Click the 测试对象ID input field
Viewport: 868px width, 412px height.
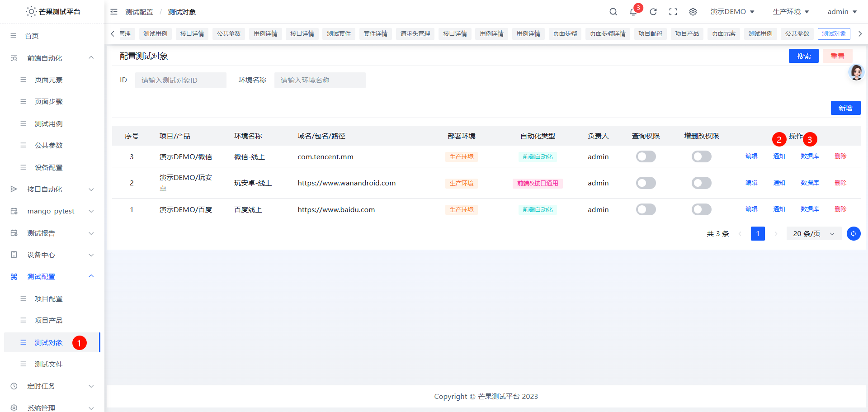pyautogui.click(x=180, y=80)
